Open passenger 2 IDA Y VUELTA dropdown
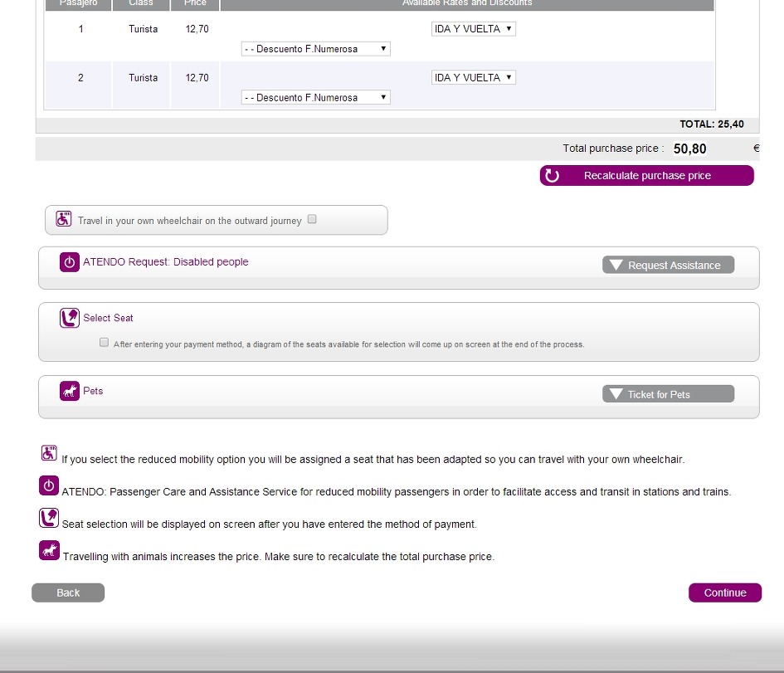Screen dimensions: 784x673 pyautogui.click(x=474, y=78)
